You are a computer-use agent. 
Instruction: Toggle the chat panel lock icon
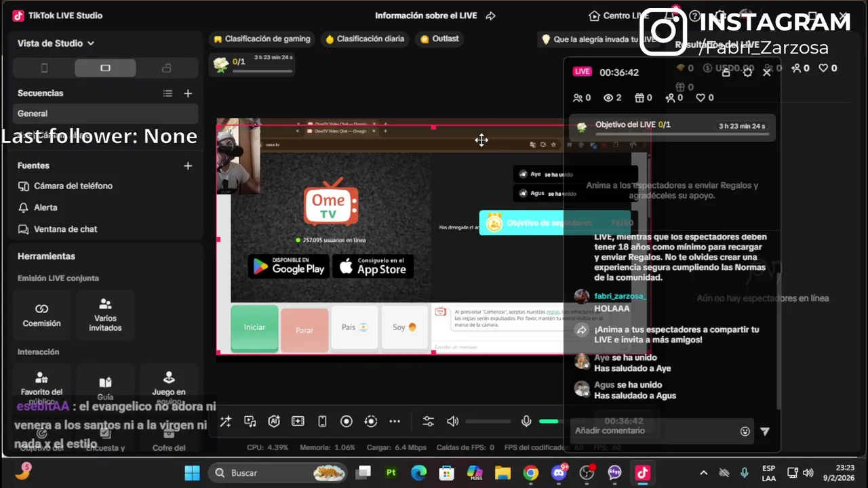coord(726,72)
